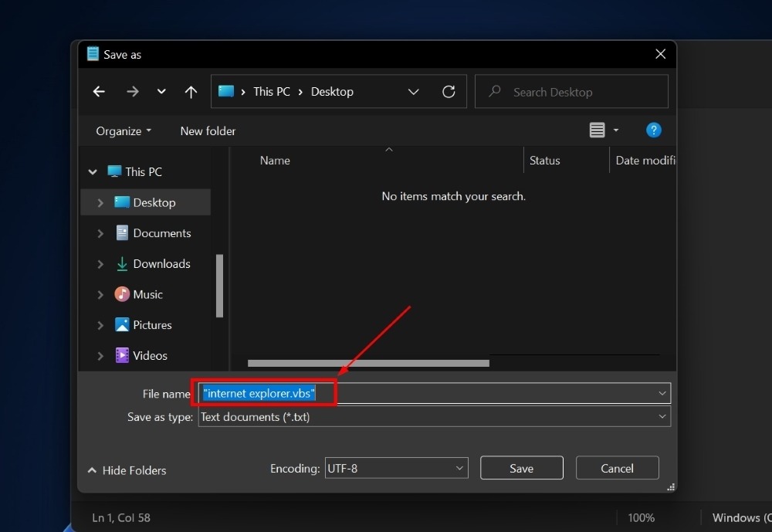The height and width of the screenshot is (532, 772).
Task: Click the Get Help question mark icon
Action: [x=653, y=130]
